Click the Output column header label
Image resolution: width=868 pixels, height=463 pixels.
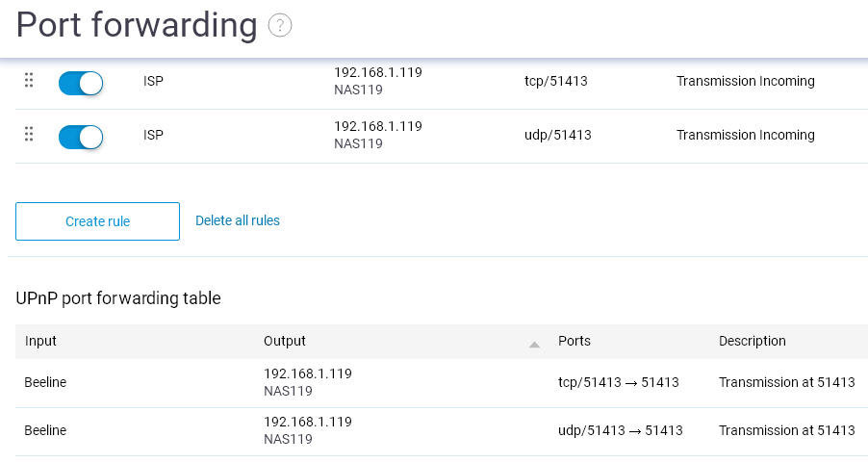tap(285, 341)
